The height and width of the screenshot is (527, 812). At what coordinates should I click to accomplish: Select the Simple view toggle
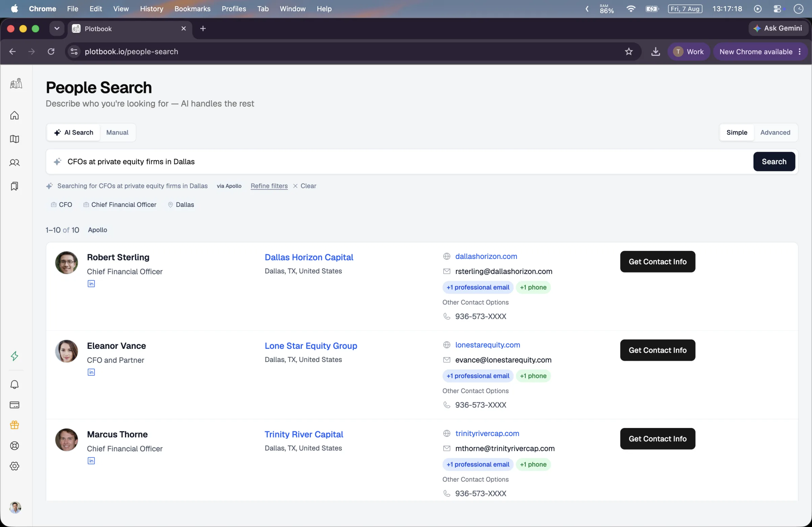[x=737, y=132]
